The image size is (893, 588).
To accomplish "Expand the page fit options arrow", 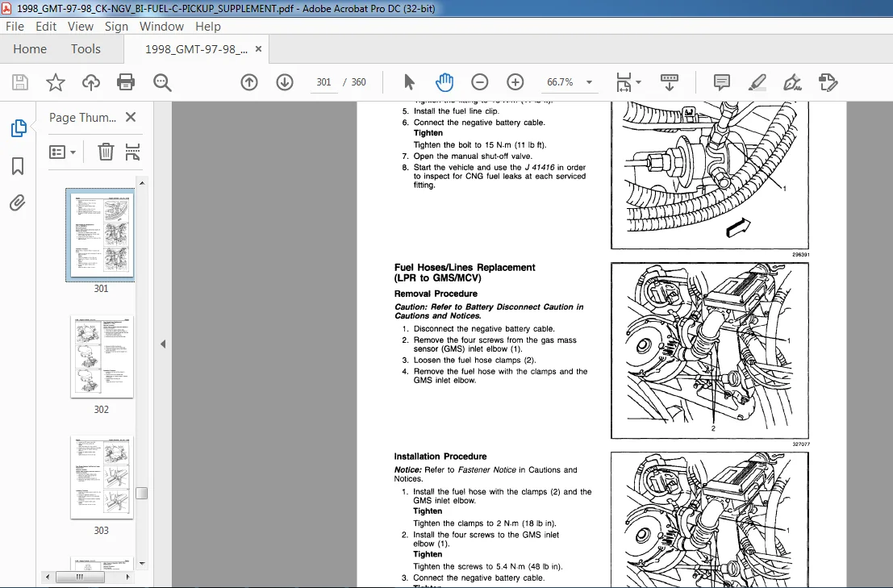I will point(638,82).
